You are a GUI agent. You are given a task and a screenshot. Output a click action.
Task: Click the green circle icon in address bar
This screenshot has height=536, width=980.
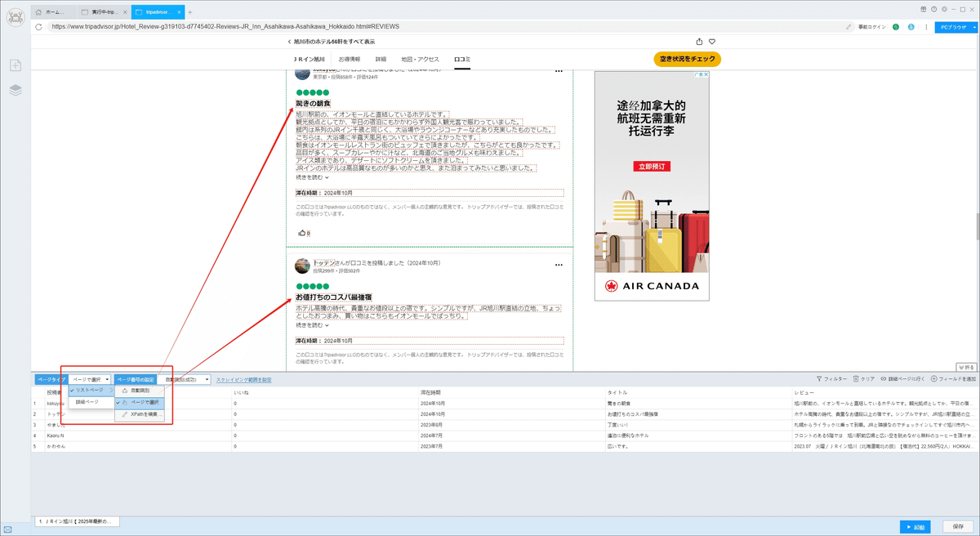point(896,26)
